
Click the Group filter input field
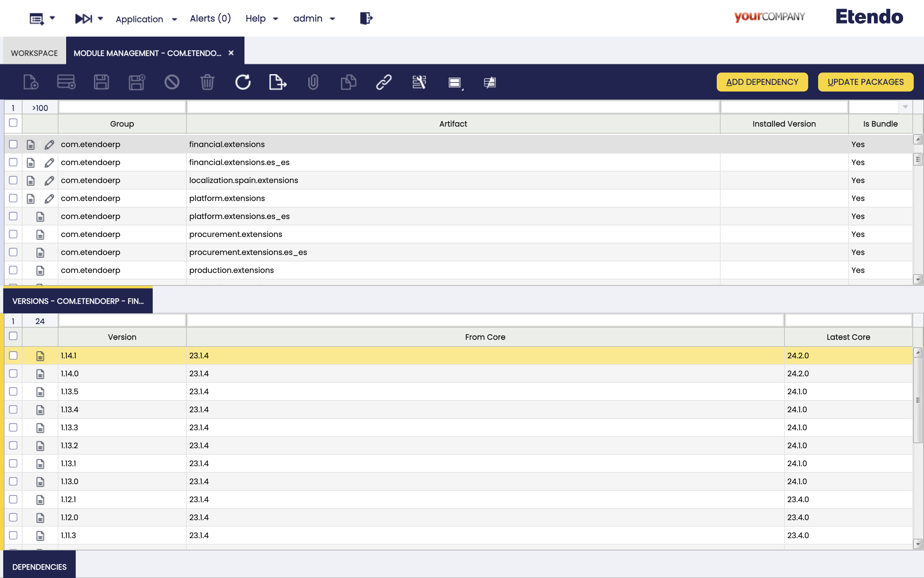[122, 107]
